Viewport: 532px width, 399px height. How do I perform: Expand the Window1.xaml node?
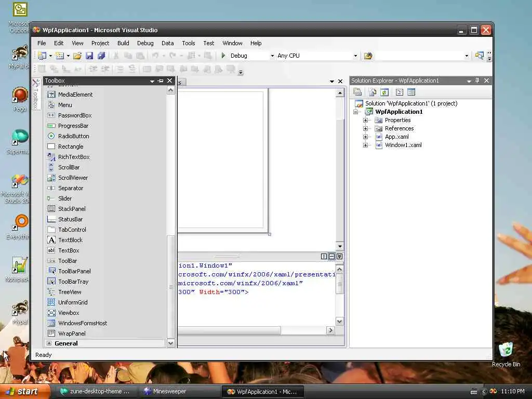[x=365, y=145]
